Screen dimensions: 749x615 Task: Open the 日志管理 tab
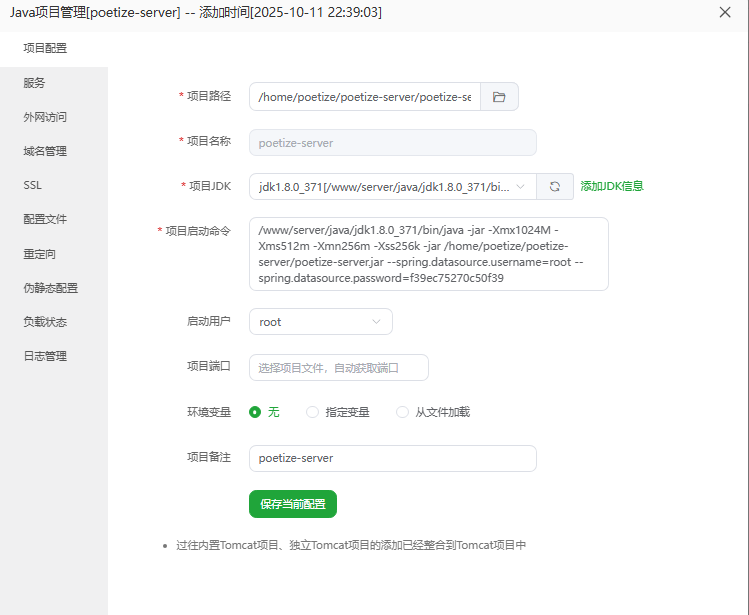54,356
